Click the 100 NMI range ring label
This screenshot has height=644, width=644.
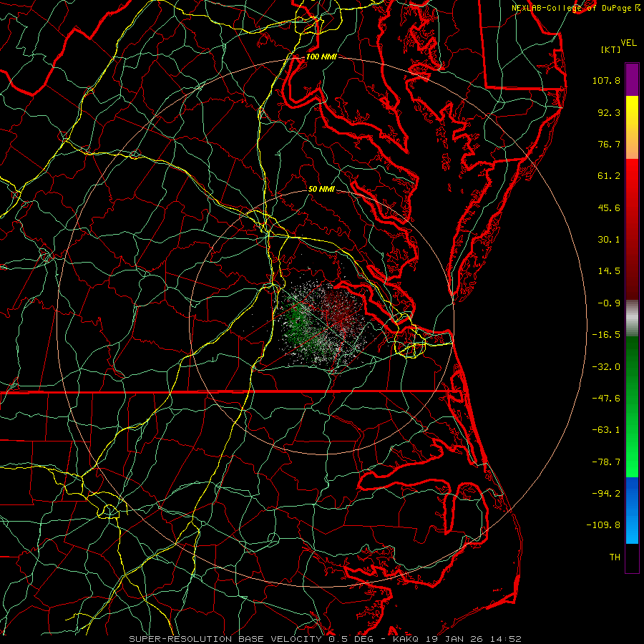(321, 57)
